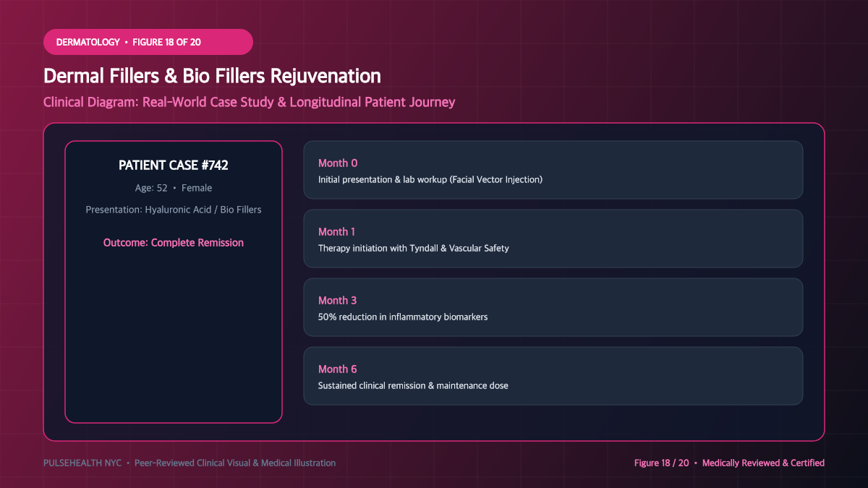Click the 50% reduction in inflammatory biomarkers text
This screenshot has width=868, height=488.
point(403,317)
